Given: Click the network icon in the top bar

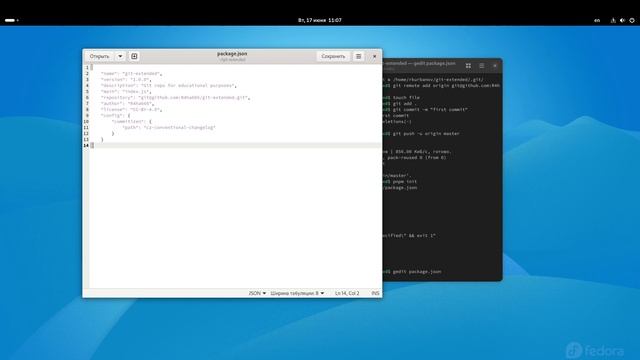Looking at the screenshot, I should click(613, 20).
